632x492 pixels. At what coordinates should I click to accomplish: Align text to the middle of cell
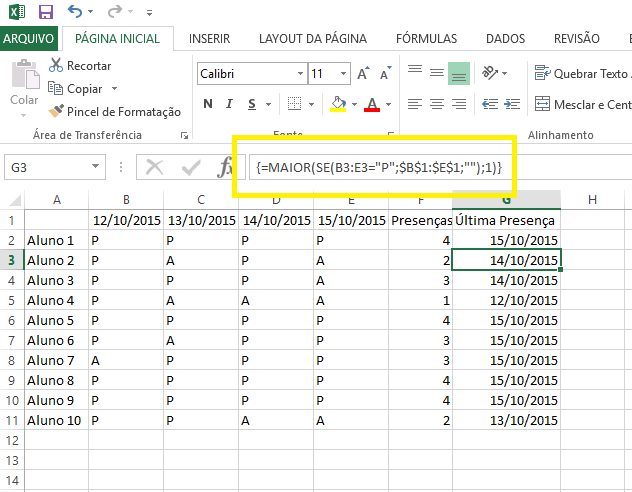(x=437, y=73)
